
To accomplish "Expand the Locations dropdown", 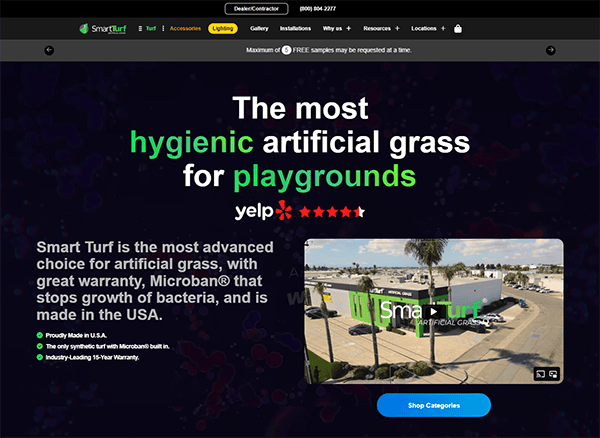I will (428, 29).
